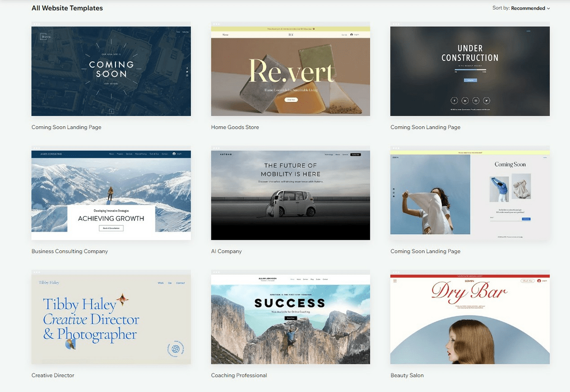Open the hamburger menu in the Dry Bar template
Screen dimensions: 570x392
tap(395, 281)
